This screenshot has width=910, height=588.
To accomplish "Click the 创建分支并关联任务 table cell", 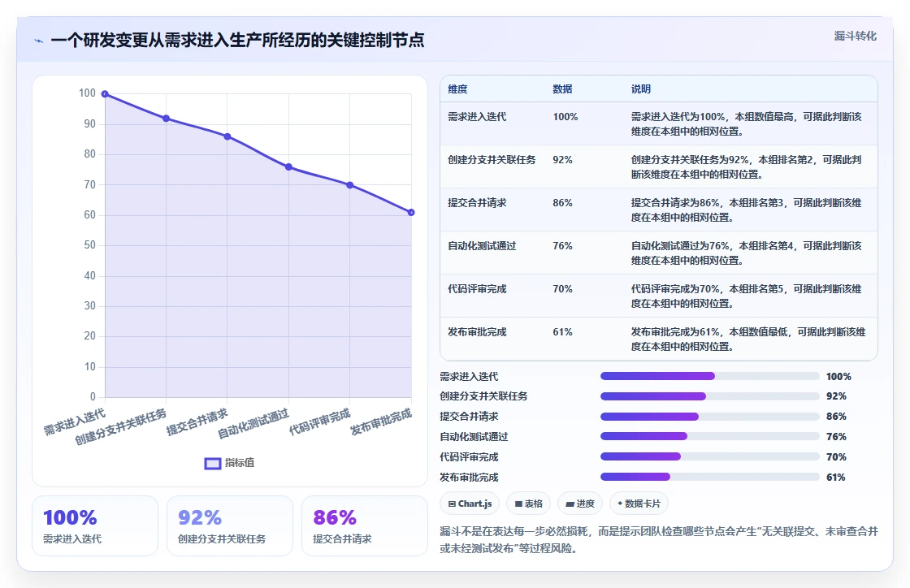I will 492,160.
